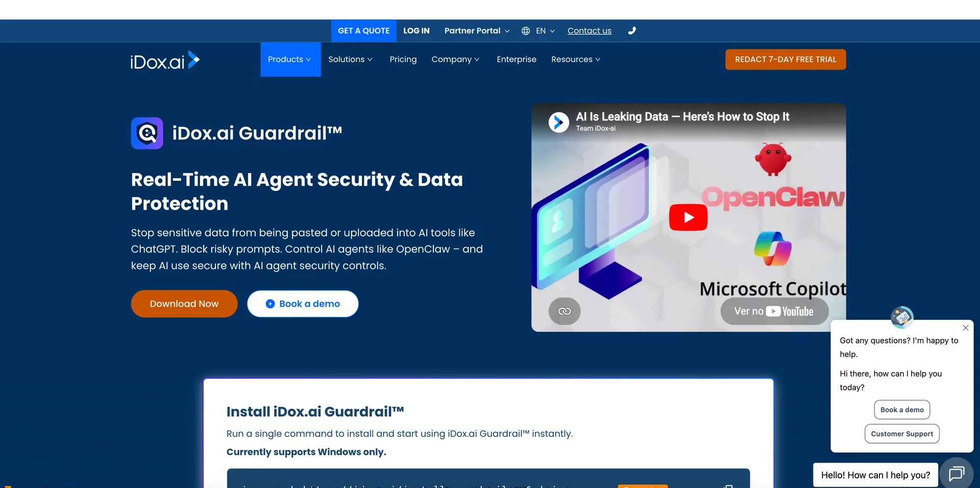Start Redact 7-day free trial
Image resolution: width=980 pixels, height=488 pixels.
[786, 59]
